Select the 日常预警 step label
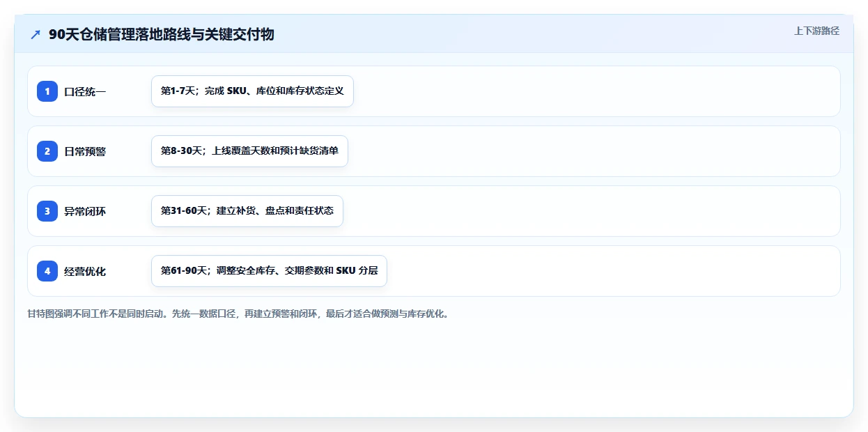This screenshot has width=868, height=432. coord(85,151)
